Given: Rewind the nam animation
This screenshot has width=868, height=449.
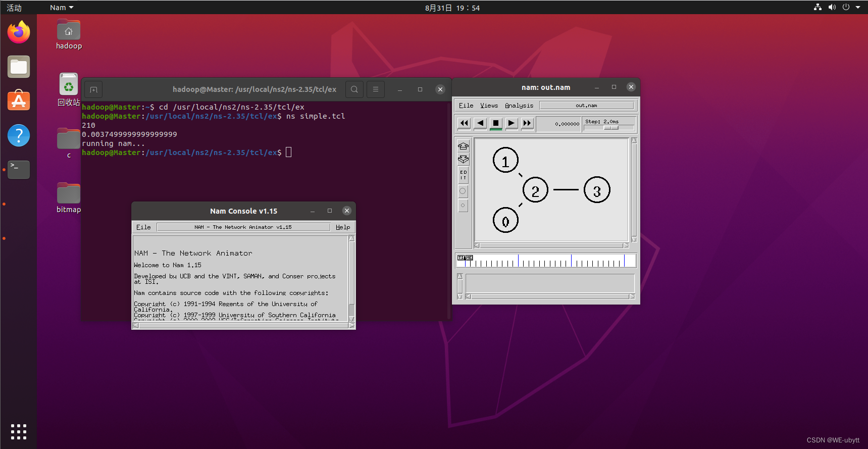Looking at the screenshot, I should [464, 123].
